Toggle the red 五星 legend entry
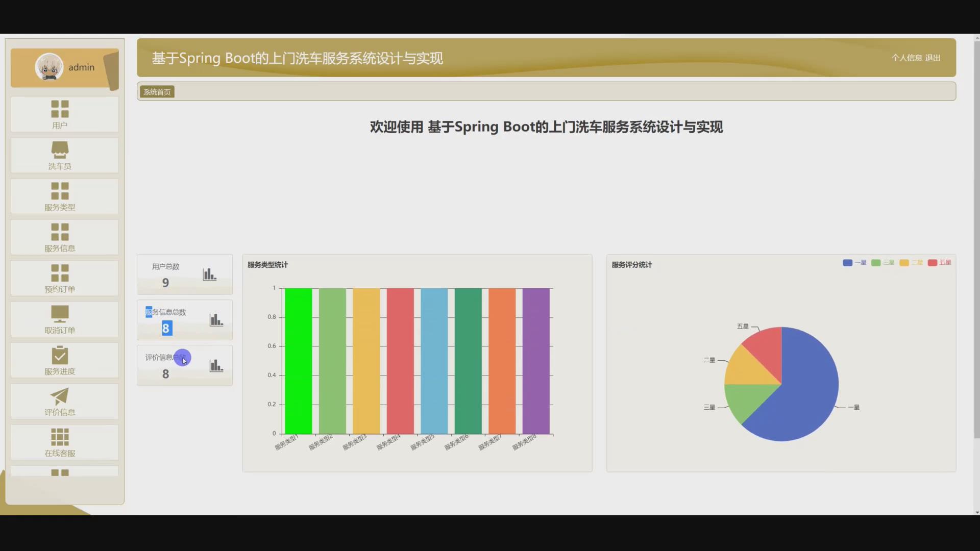The height and width of the screenshot is (551, 980). 933,263
